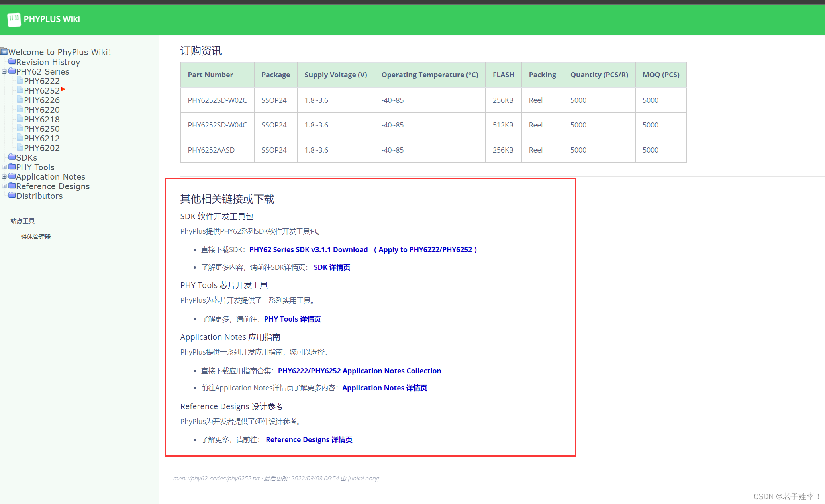Viewport: 825px width, 504px height.
Task: Open the PHY Tools 详情页 link
Action: pos(292,319)
